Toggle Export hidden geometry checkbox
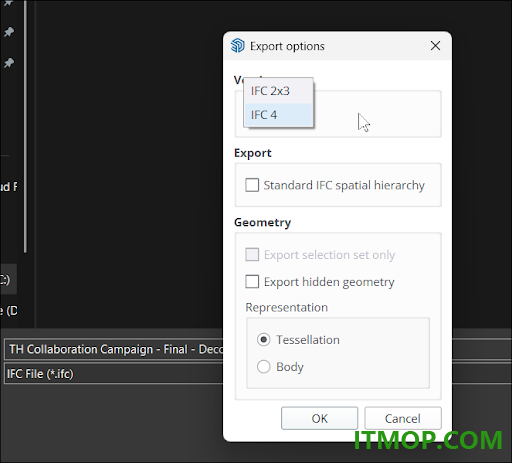 point(252,282)
